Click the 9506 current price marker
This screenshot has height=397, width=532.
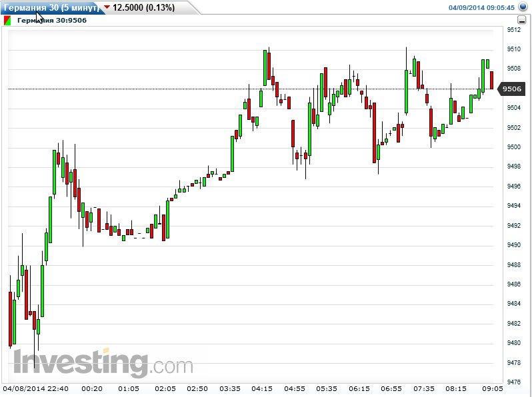[512, 89]
